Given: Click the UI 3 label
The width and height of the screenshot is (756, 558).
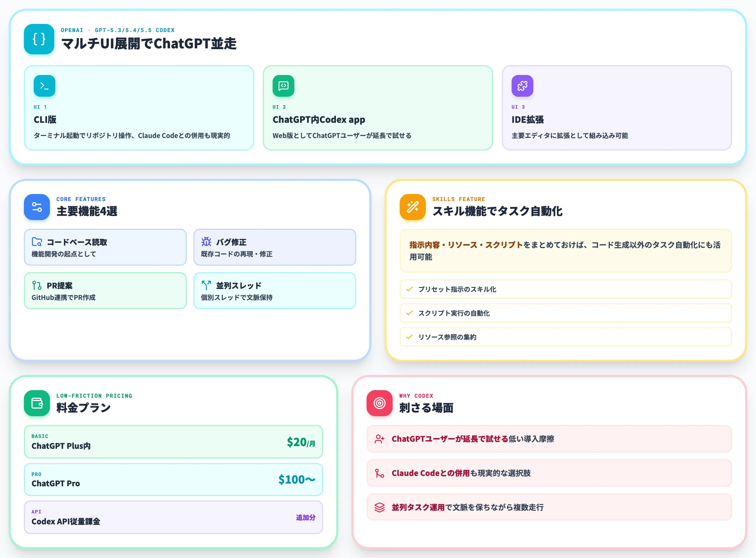Looking at the screenshot, I should (x=518, y=107).
